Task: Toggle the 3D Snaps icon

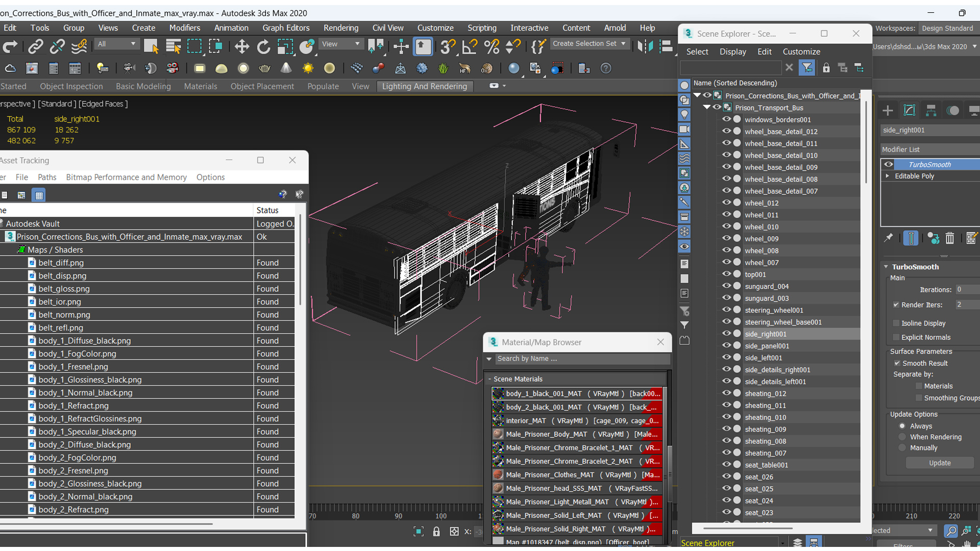Action: [x=448, y=47]
